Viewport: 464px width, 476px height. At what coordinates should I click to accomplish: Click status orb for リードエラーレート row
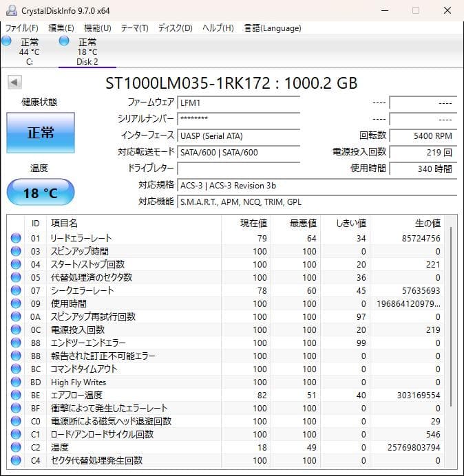[16, 238]
